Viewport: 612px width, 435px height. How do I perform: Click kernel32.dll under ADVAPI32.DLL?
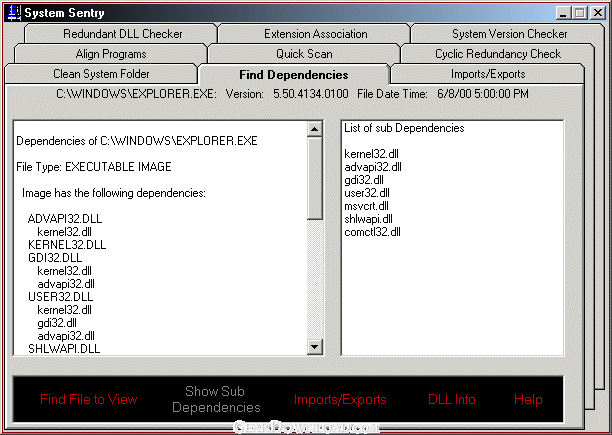coord(64,232)
